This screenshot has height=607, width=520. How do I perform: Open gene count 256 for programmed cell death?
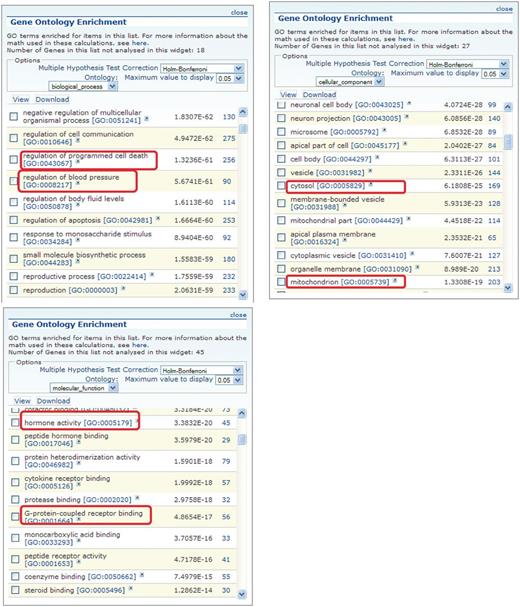pos(229,160)
